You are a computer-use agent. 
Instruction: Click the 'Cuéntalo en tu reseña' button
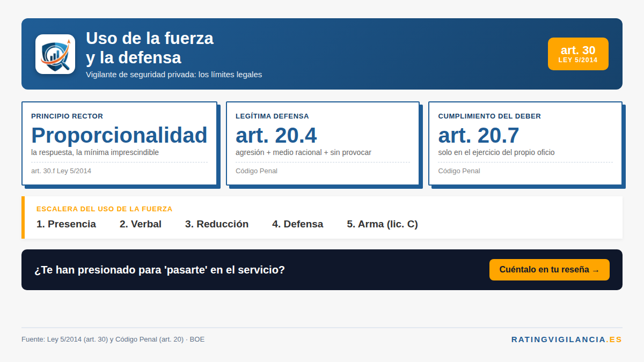tap(549, 270)
